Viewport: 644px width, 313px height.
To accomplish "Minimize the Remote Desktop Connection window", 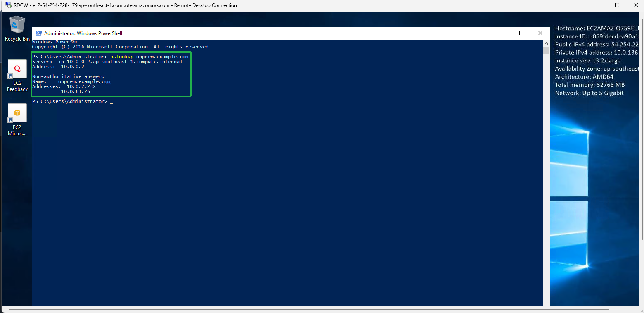I will point(598,5).
